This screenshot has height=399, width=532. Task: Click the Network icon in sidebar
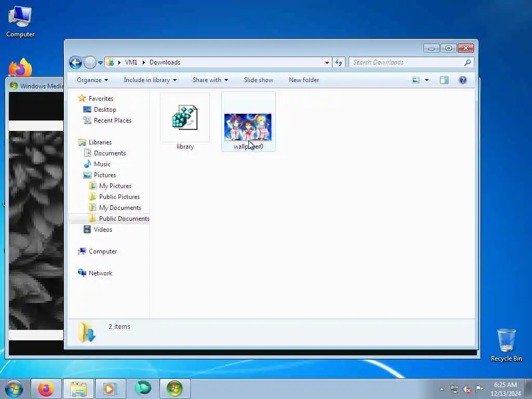point(82,273)
